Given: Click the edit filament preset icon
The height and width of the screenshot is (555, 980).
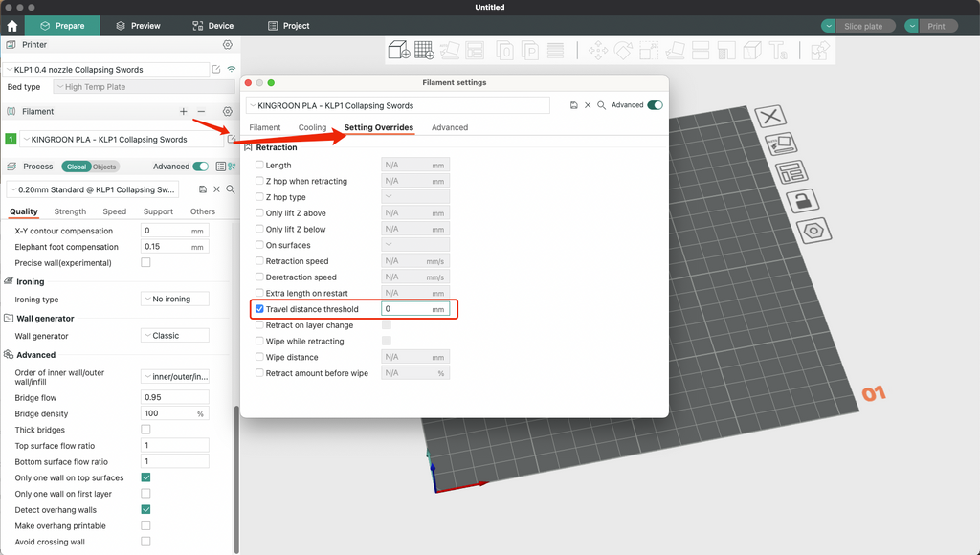Looking at the screenshot, I should (230, 139).
